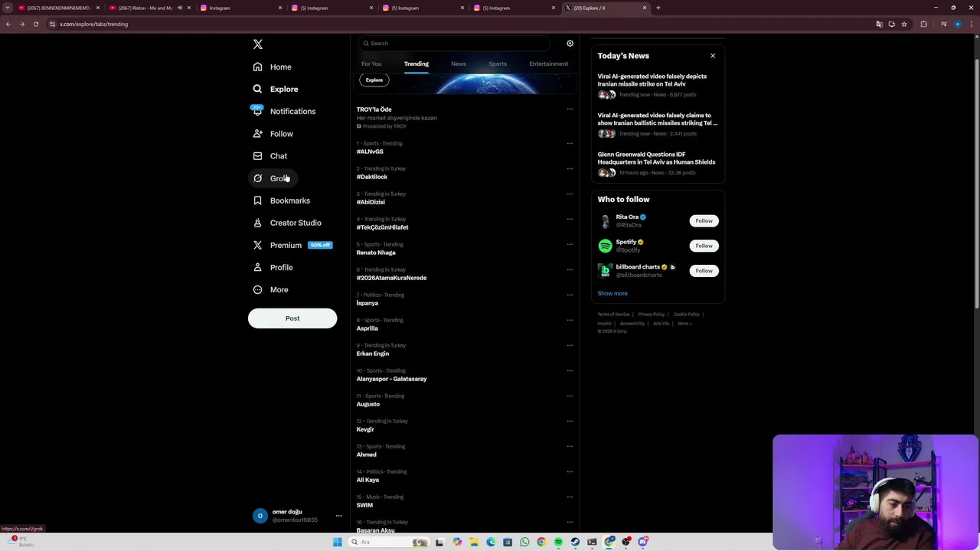Open the AI-generated Tel Aviv missile strike story

pos(657,85)
